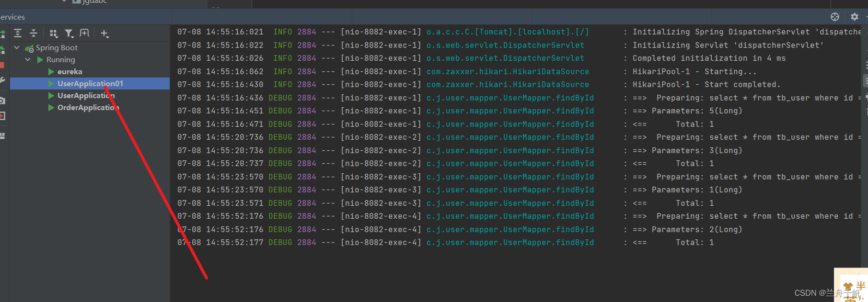Click the Collapse All toolbar icon

tap(34, 33)
